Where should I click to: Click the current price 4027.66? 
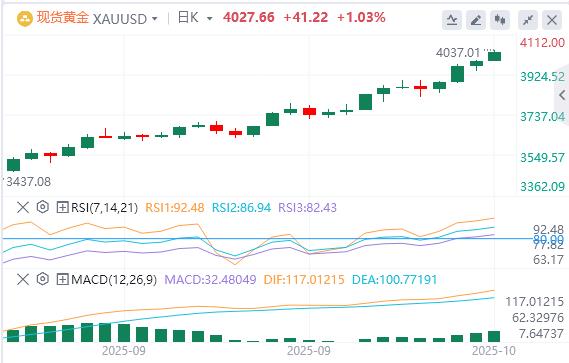[x=249, y=17]
